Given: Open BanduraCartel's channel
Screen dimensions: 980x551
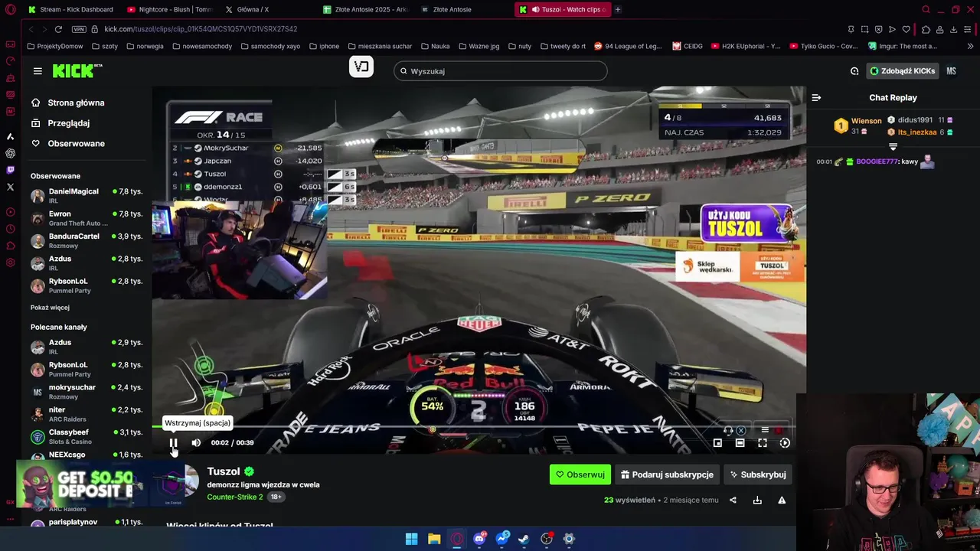Looking at the screenshot, I should point(86,240).
